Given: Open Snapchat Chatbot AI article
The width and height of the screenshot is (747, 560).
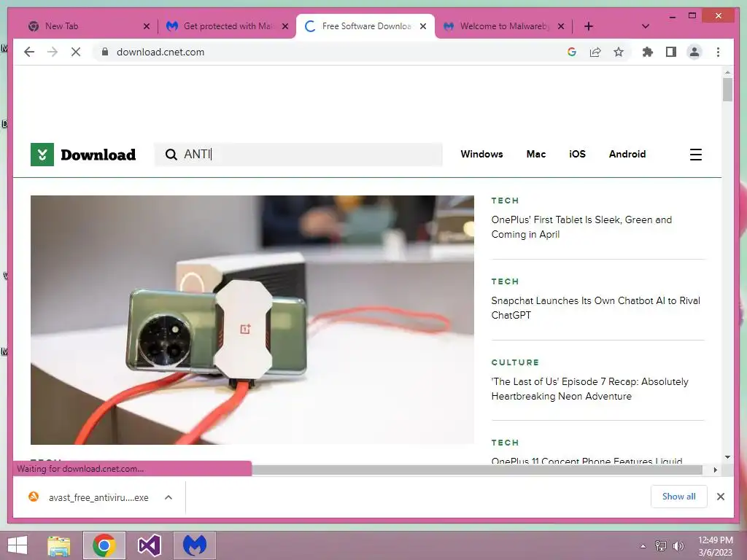Looking at the screenshot, I should tap(595, 308).
